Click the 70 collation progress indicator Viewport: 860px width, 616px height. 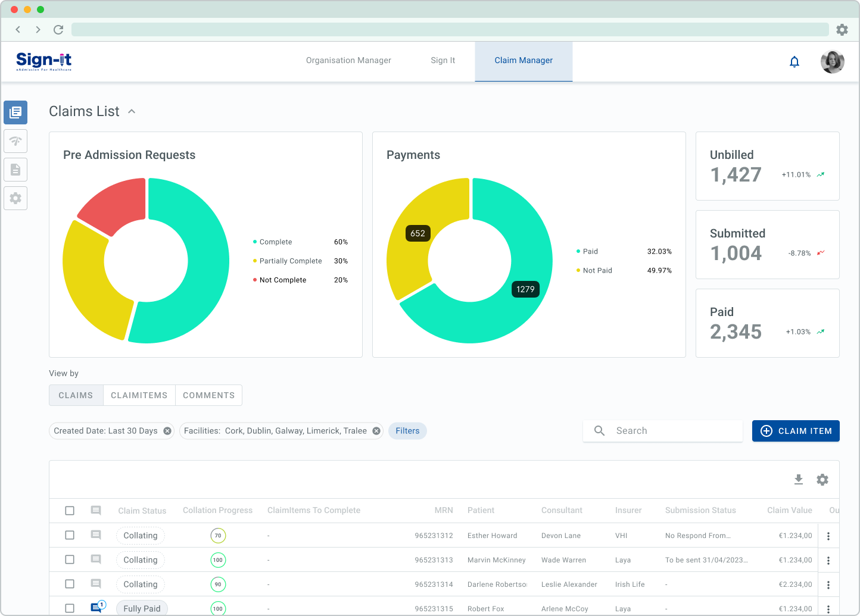click(218, 536)
